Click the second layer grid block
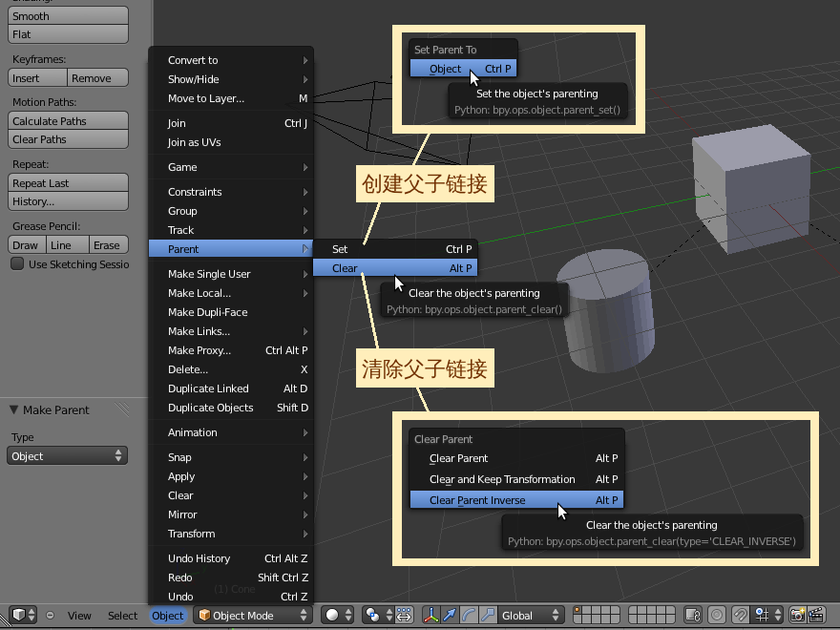840x630 pixels. click(x=651, y=615)
